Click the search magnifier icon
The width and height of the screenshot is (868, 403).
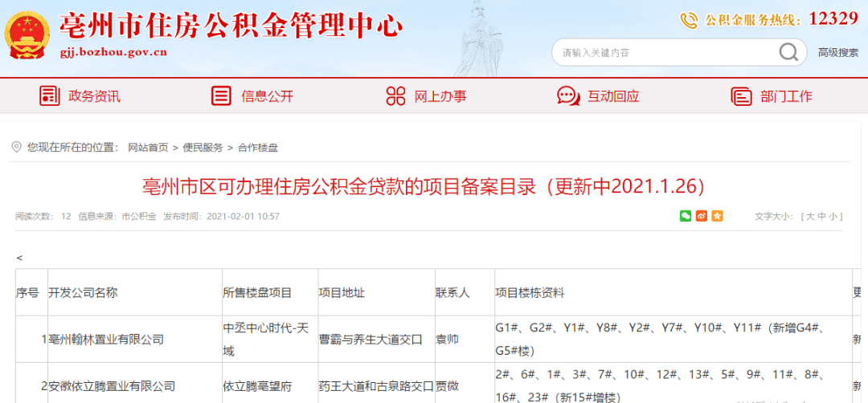[788, 52]
